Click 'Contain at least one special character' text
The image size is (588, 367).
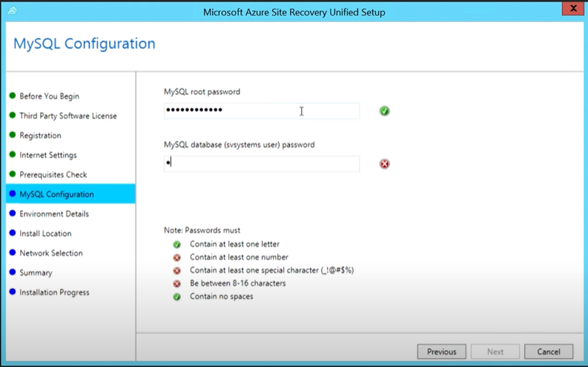click(x=272, y=271)
